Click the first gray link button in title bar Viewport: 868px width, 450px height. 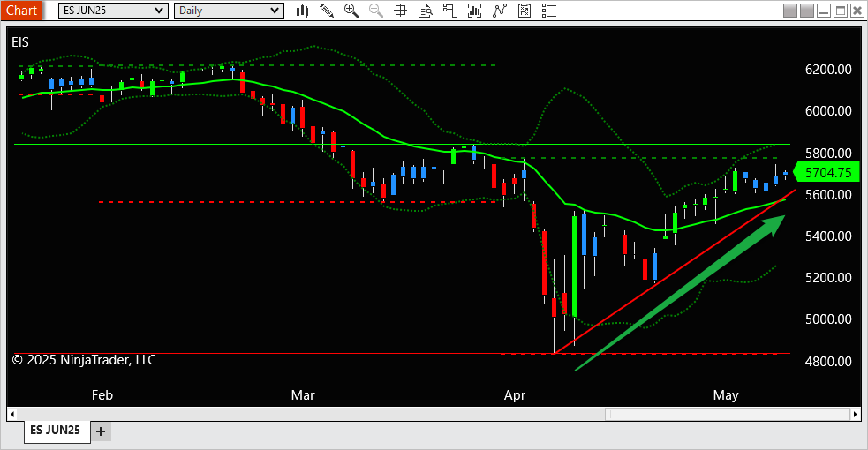pos(790,11)
